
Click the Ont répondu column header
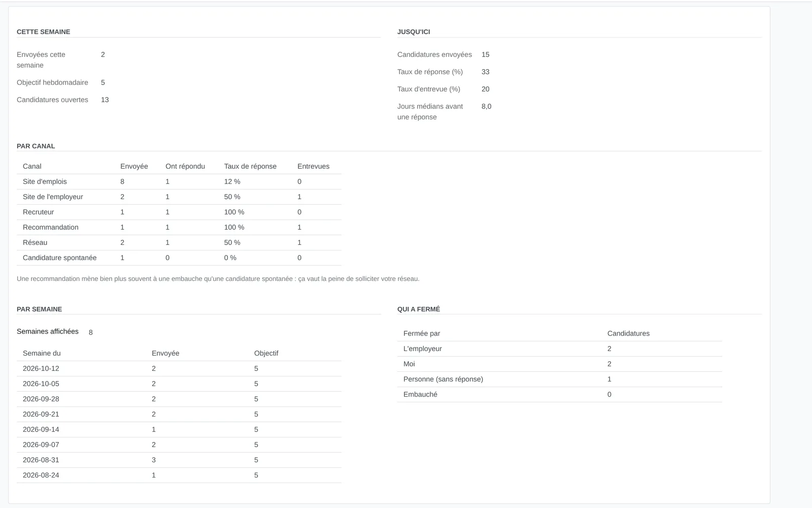point(185,166)
